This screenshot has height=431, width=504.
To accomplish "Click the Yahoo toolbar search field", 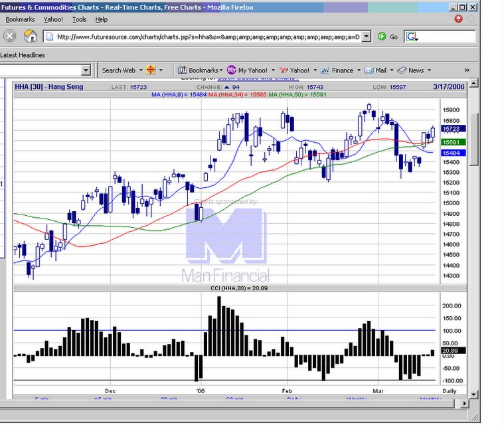I will tap(41, 70).
